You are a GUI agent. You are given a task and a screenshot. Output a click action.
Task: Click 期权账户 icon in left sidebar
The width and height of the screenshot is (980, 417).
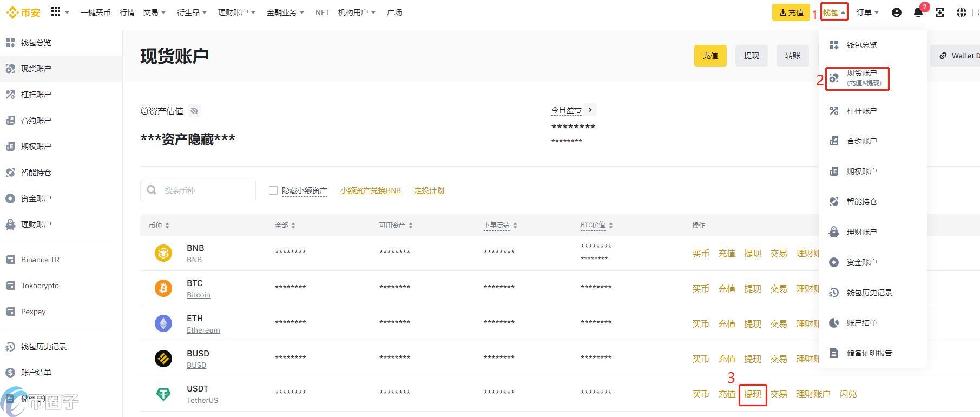pos(10,147)
